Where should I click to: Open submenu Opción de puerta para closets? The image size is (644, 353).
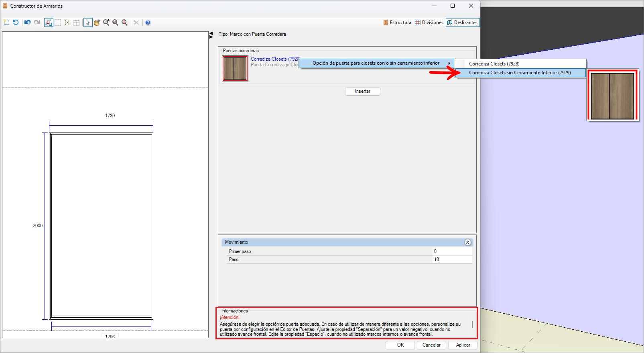click(376, 63)
